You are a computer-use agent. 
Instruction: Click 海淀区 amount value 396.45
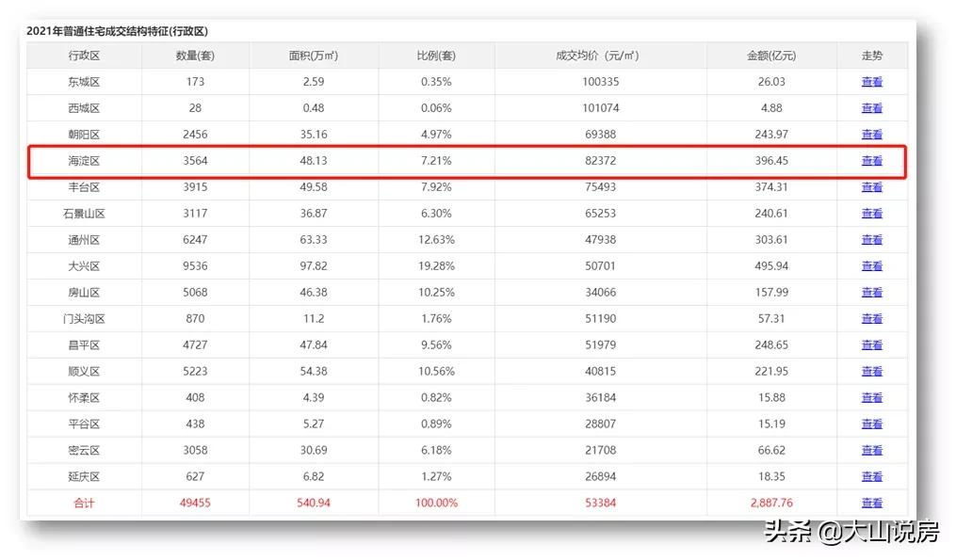point(771,161)
